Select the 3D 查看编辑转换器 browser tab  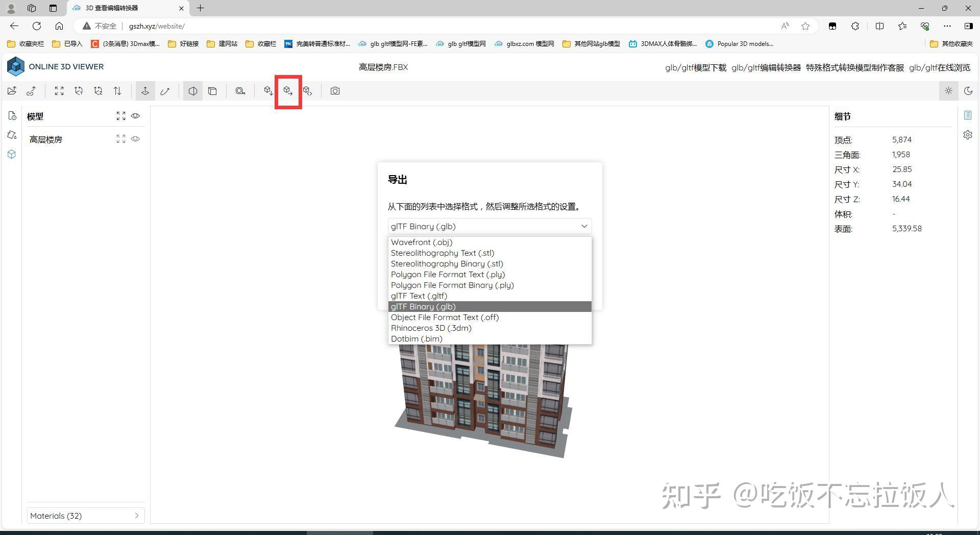(128, 8)
